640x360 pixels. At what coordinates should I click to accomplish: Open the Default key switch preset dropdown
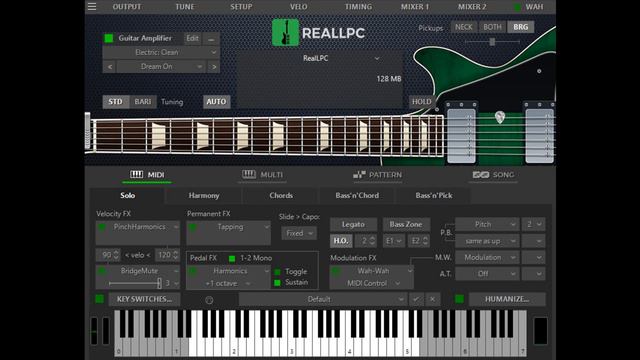click(x=322, y=299)
